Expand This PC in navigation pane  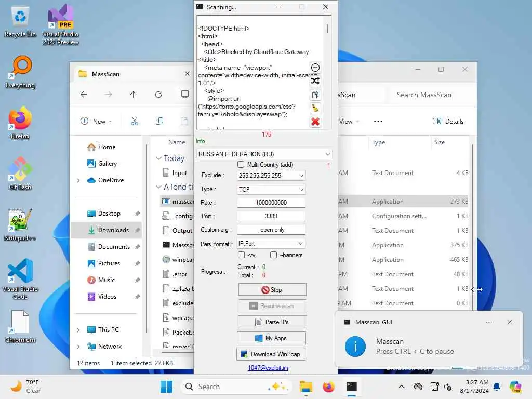(x=78, y=330)
